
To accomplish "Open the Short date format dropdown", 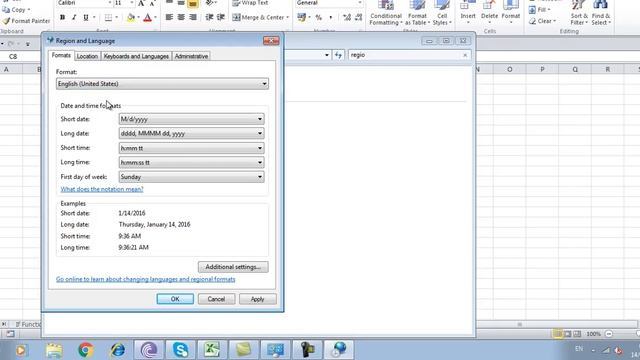I will coord(191,119).
